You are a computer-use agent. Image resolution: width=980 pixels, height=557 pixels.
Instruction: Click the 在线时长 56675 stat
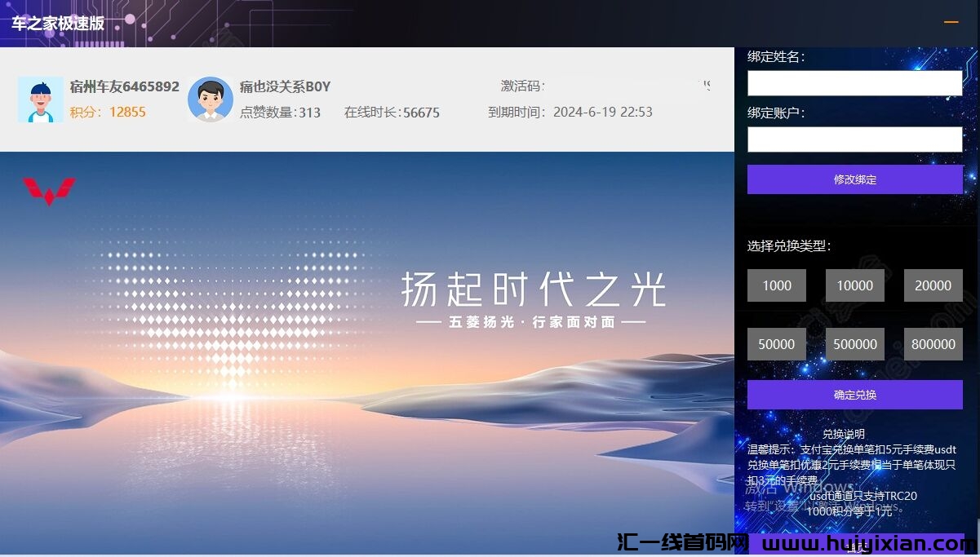click(x=392, y=113)
